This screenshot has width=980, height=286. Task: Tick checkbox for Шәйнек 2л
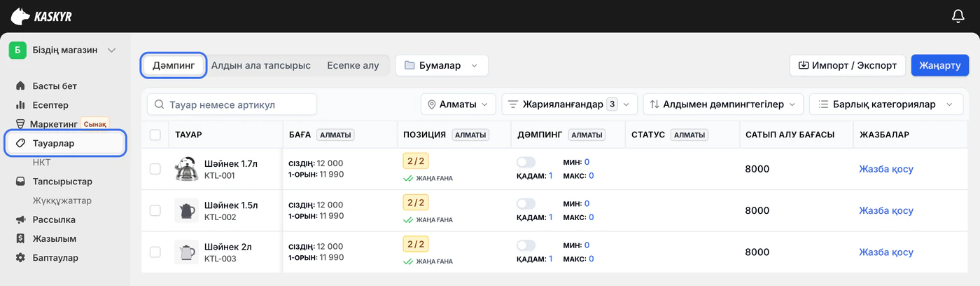coord(155,252)
